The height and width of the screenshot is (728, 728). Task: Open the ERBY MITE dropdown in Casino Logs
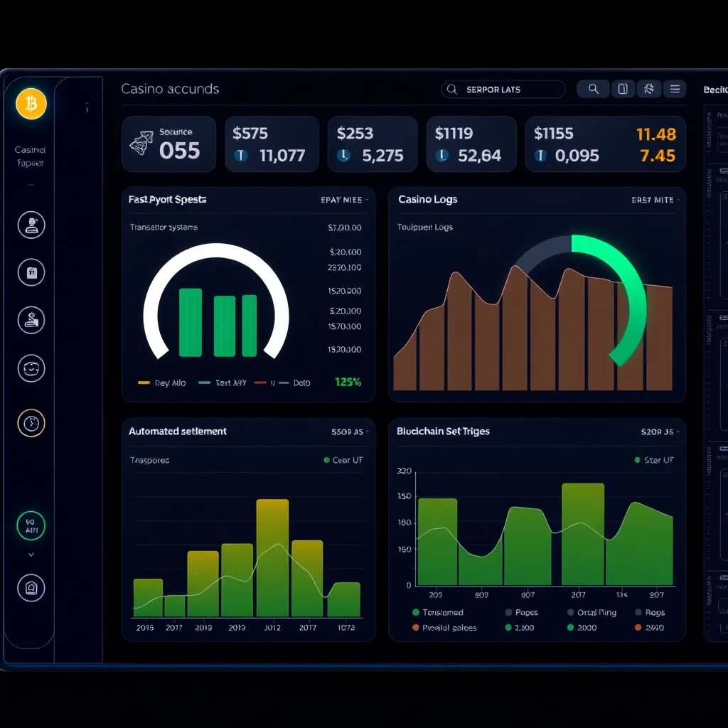pos(654,200)
